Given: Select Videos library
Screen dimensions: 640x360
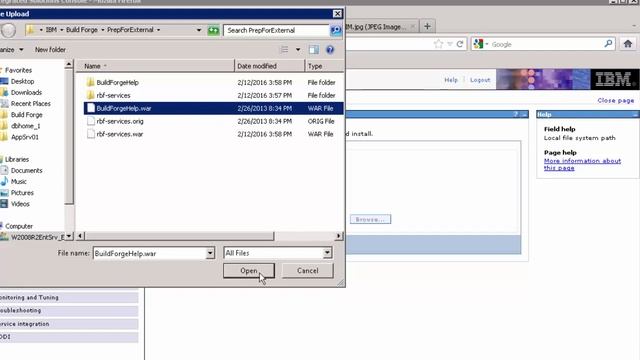Looking at the screenshot, I should point(20,204).
